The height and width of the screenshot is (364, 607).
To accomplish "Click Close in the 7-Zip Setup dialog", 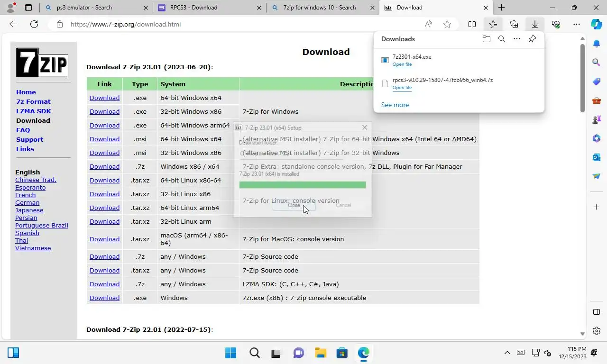I will point(294,205).
